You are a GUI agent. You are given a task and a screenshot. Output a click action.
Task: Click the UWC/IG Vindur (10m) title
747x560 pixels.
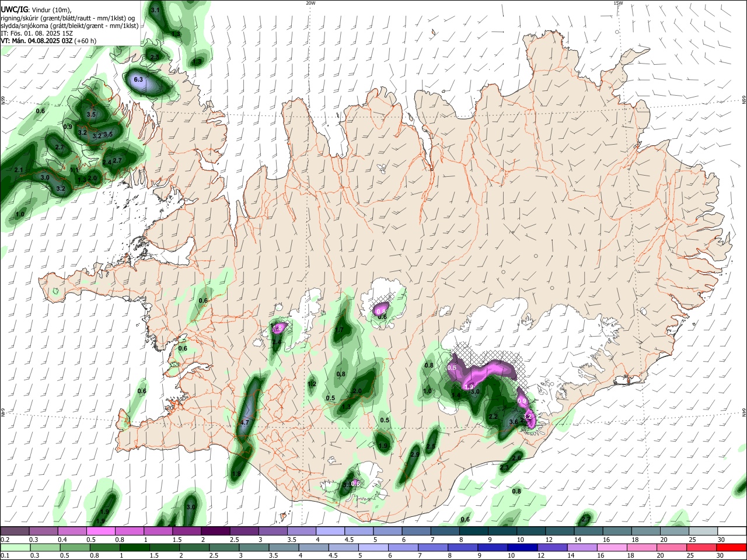(35, 9)
